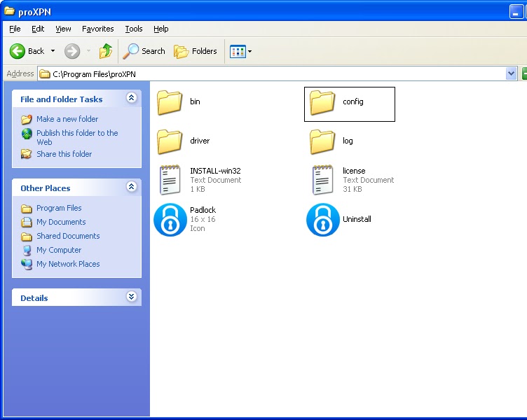Collapse the File and Folder Tasks panel
527x420 pixels.
[x=132, y=98]
